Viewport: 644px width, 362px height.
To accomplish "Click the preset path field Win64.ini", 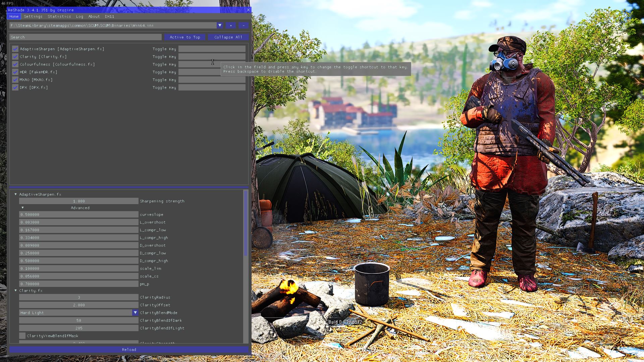I will tap(113, 25).
